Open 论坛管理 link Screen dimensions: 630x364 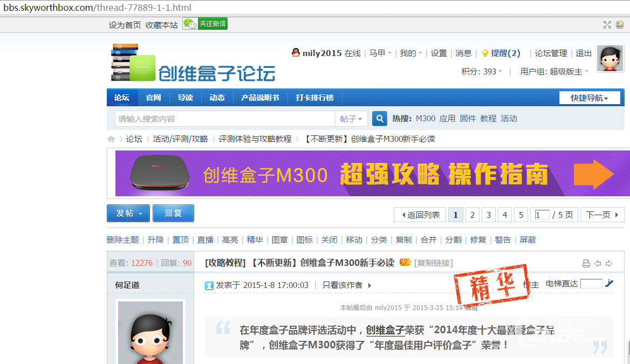551,53
